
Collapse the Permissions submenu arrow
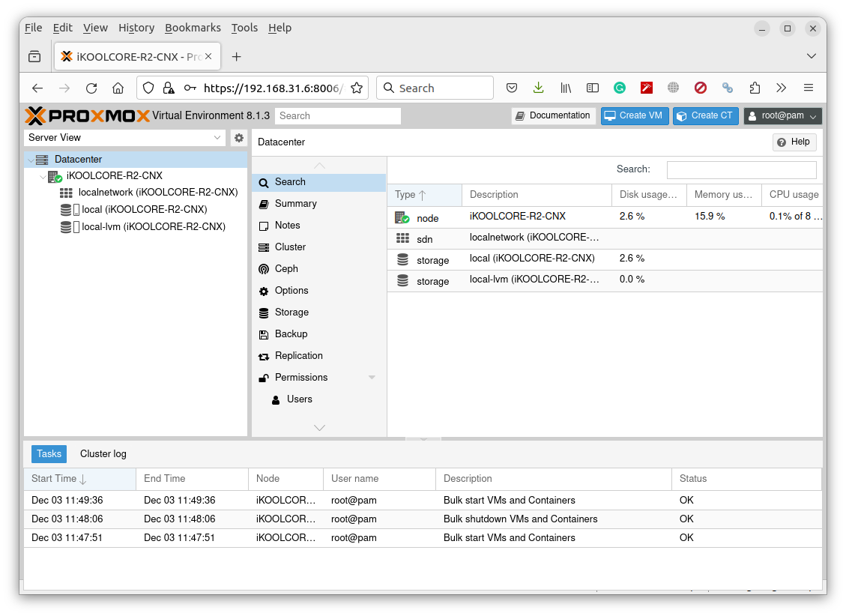pos(372,377)
